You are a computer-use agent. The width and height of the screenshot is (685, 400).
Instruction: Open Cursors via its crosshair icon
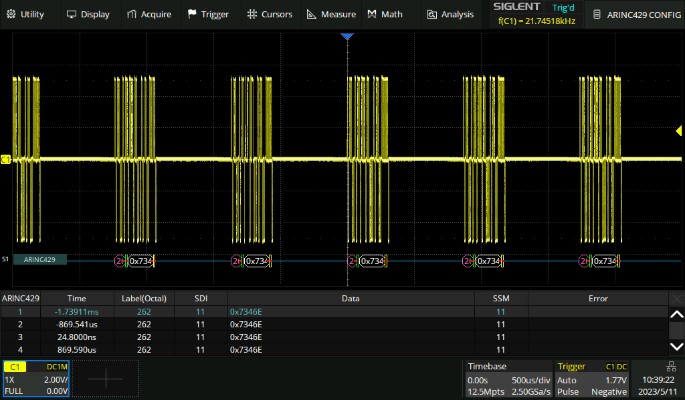tap(251, 14)
